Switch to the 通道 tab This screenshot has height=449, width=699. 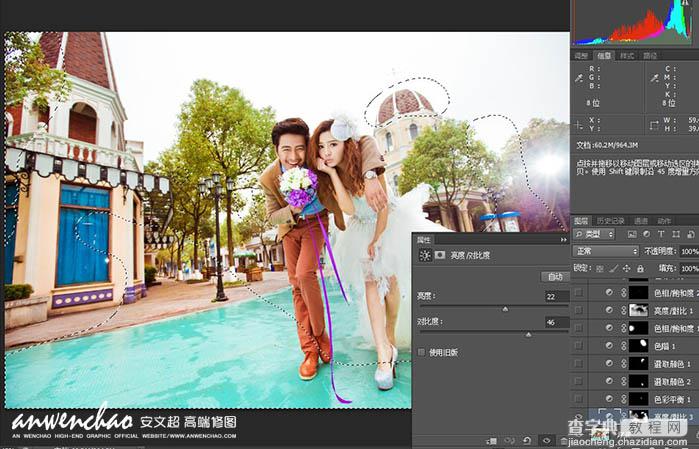point(641,221)
